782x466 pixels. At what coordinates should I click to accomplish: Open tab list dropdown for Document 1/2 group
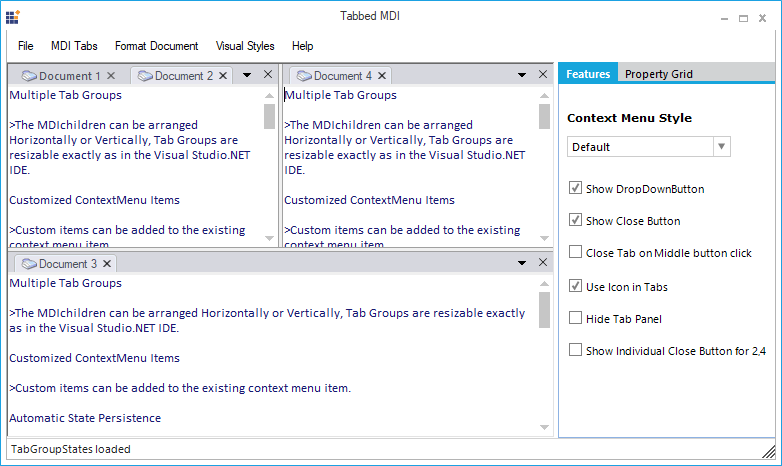[x=247, y=75]
